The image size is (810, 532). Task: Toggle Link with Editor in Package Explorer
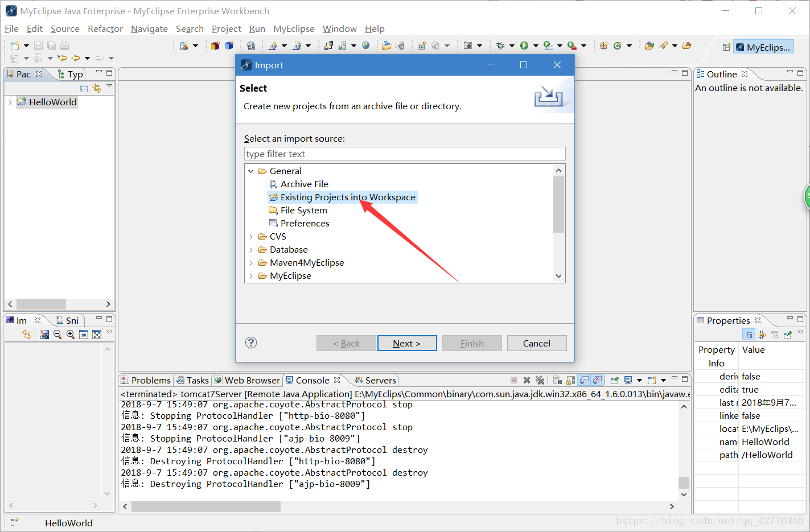(97, 88)
